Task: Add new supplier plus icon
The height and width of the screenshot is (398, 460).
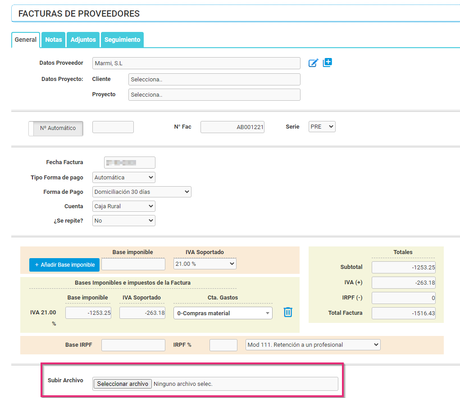Action: [x=327, y=62]
